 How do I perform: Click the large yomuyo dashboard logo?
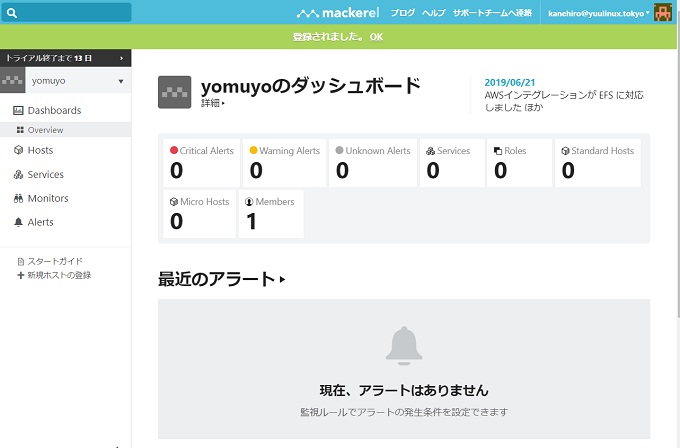click(x=174, y=92)
